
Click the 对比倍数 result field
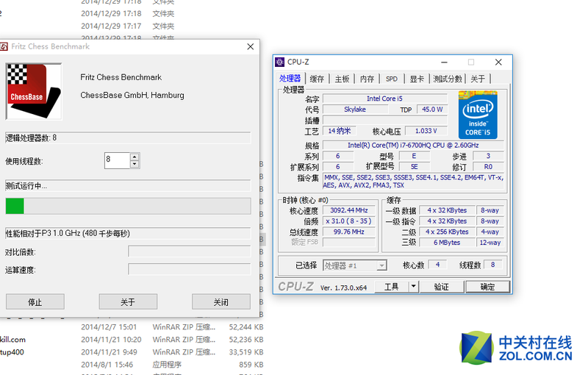189,251
